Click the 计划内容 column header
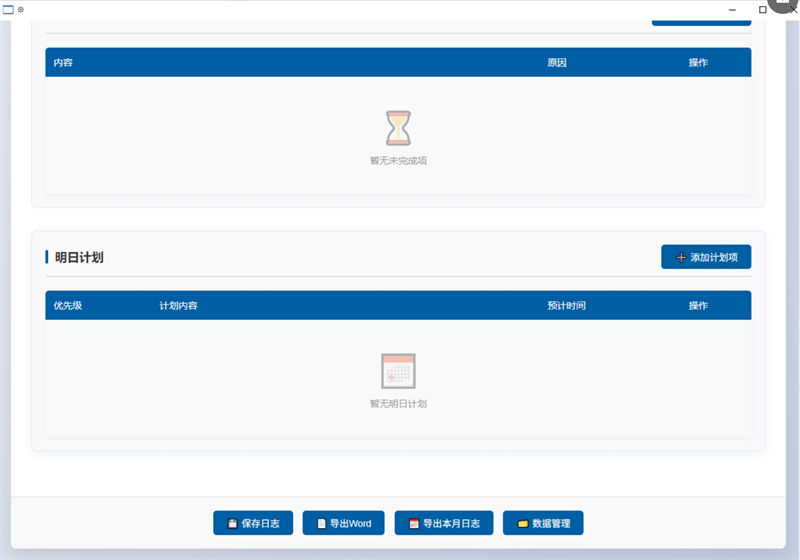The width and height of the screenshot is (800, 560). tap(178, 306)
